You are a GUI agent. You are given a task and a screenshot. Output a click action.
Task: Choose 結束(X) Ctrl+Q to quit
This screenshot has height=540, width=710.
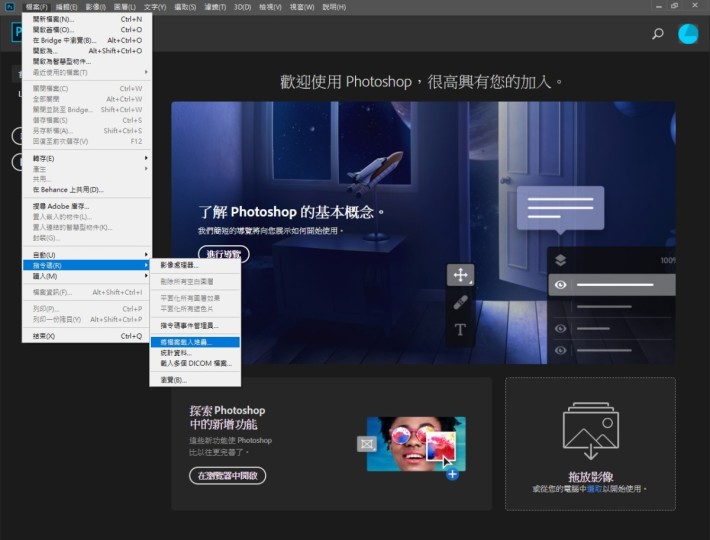point(87,336)
